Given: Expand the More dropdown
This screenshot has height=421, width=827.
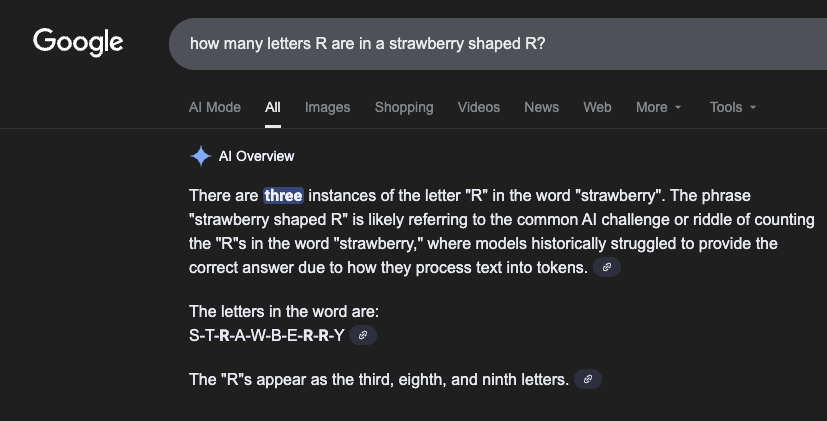Looking at the screenshot, I should [658, 107].
